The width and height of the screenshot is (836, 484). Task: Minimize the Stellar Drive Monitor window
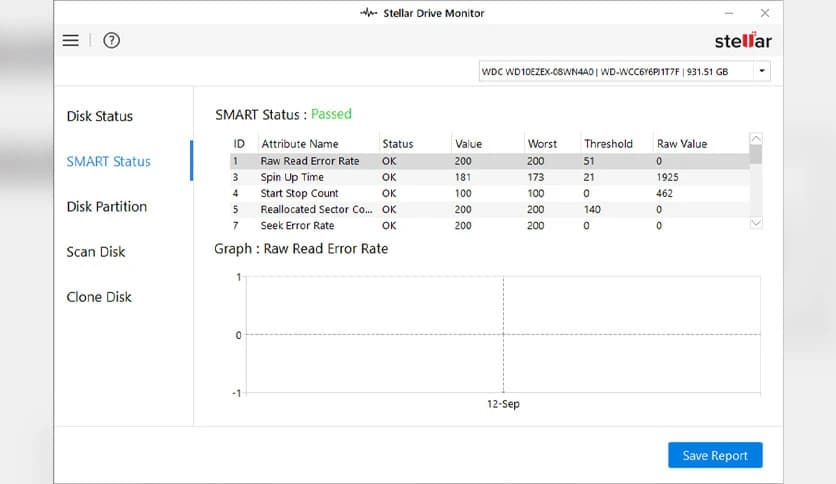coord(729,13)
